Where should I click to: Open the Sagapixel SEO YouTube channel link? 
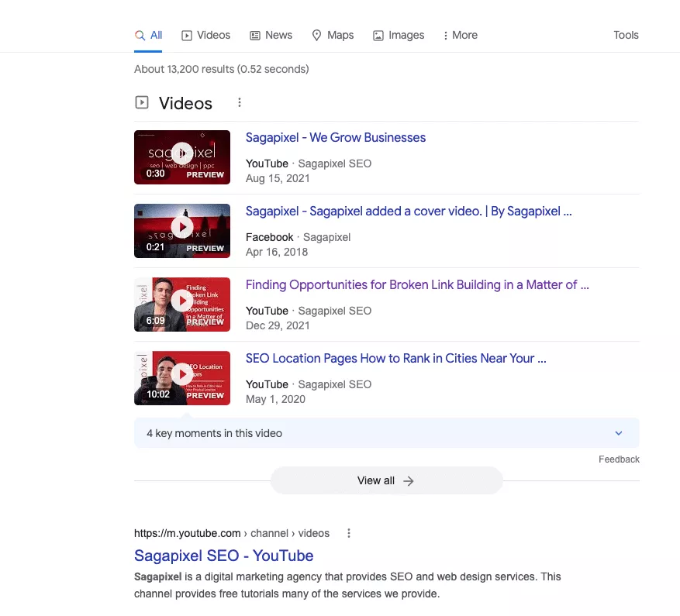point(223,556)
